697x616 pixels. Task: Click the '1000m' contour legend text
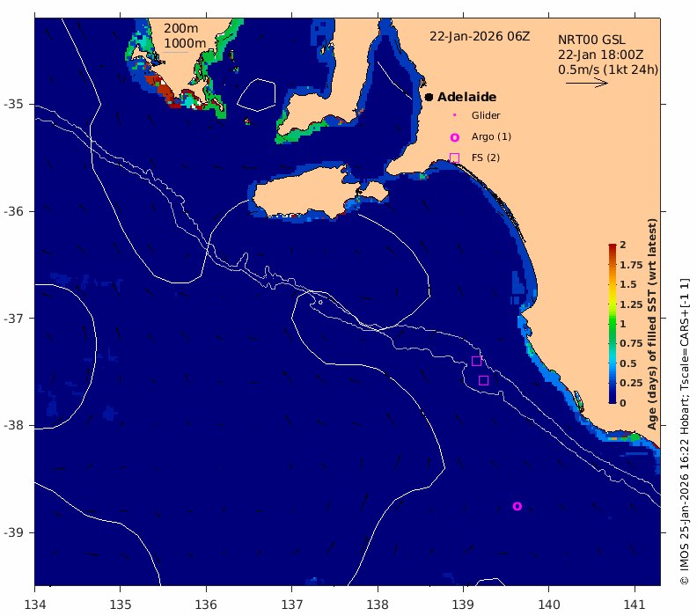coord(185,43)
